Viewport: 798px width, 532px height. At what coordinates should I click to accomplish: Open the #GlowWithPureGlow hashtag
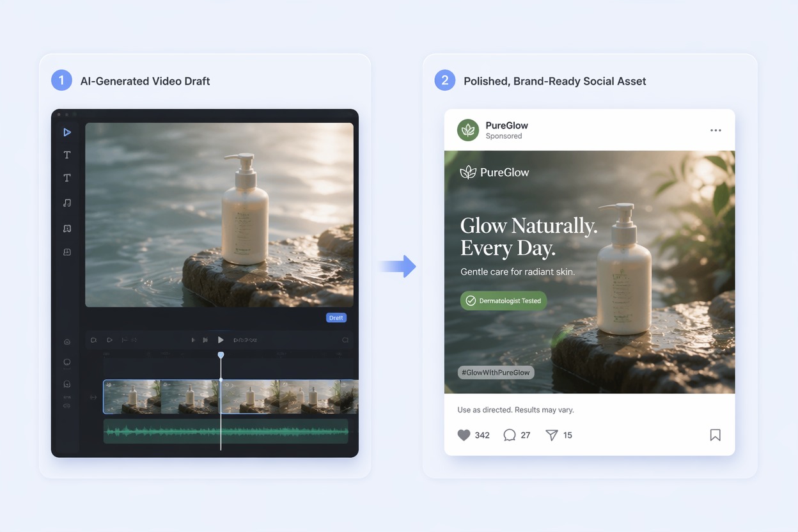(x=496, y=372)
